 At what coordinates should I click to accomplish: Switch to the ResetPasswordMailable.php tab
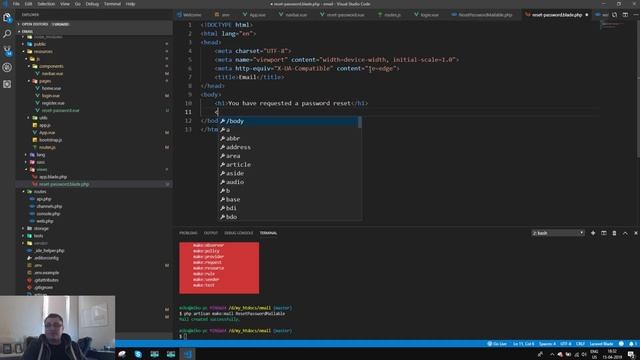[482, 15]
